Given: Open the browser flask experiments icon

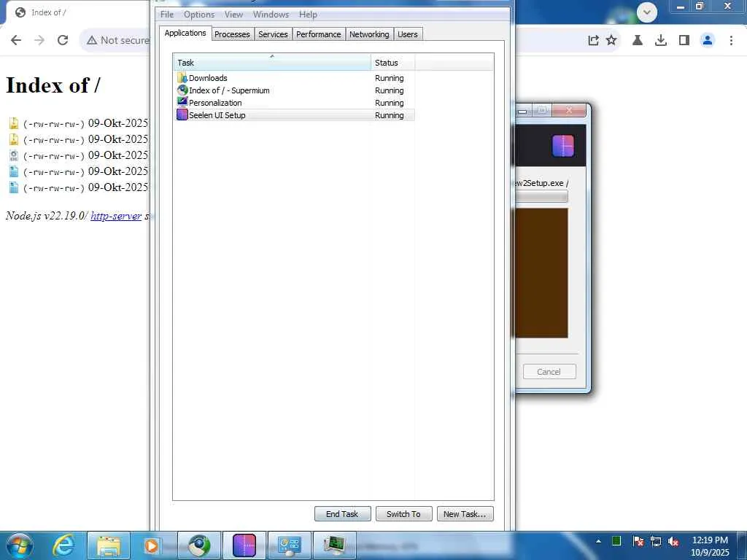Looking at the screenshot, I should tap(638, 41).
